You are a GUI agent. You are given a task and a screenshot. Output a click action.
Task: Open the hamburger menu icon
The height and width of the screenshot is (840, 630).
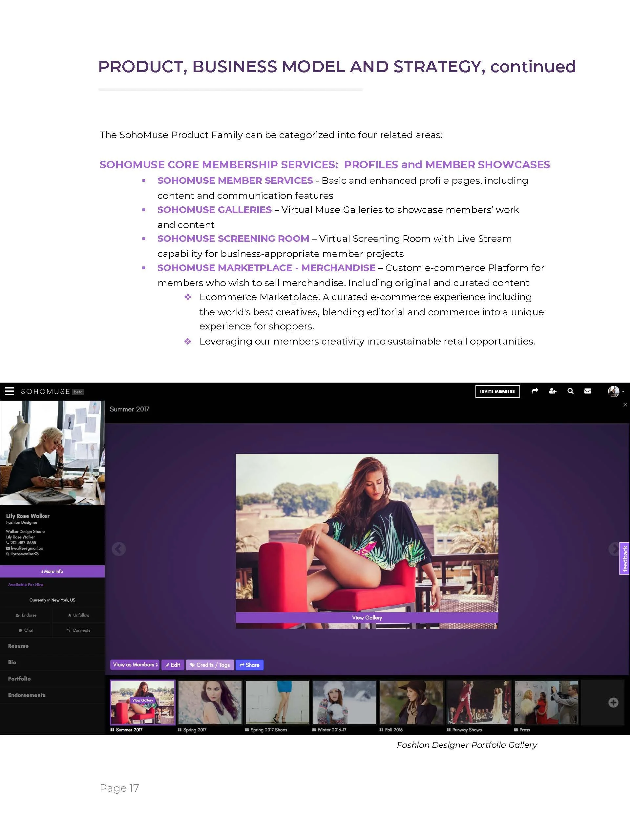[10, 391]
